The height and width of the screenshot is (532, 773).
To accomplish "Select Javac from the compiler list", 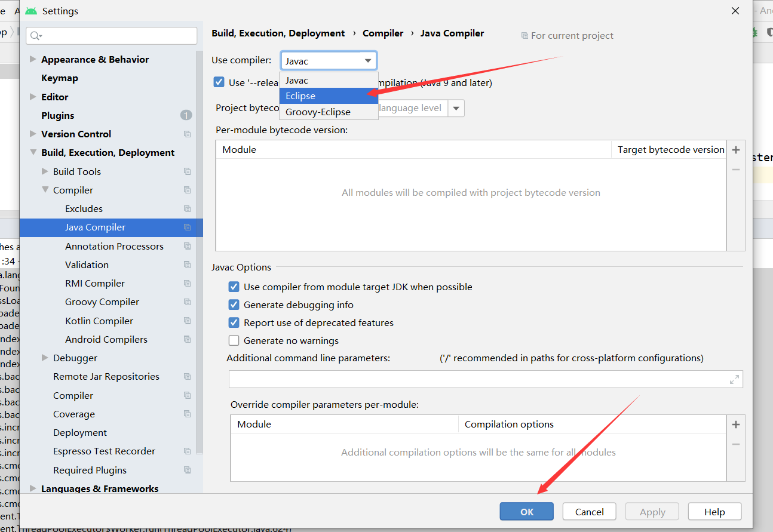I will [329, 80].
